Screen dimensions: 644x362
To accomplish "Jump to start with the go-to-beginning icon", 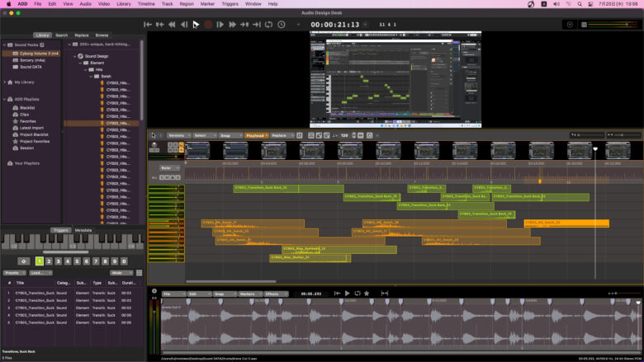I will point(148,25).
